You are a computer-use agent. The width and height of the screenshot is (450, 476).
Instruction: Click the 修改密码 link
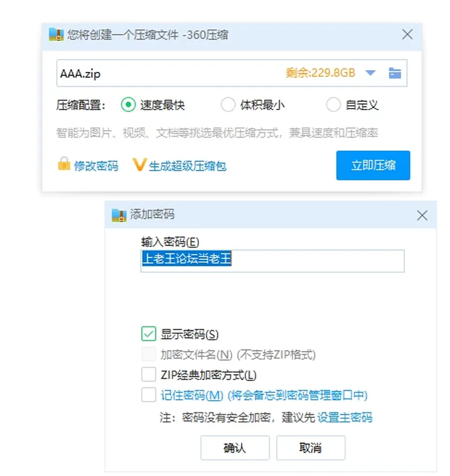point(96,166)
